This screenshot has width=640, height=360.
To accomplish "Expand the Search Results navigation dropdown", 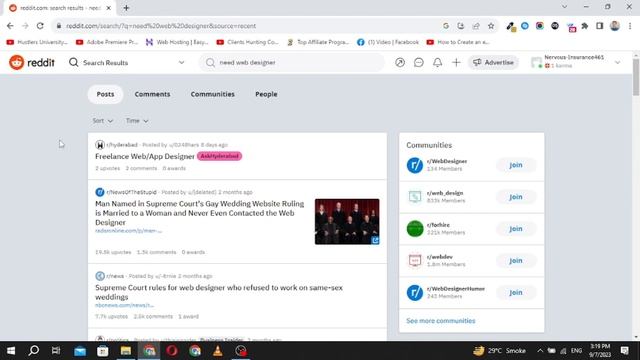I will [x=182, y=62].
